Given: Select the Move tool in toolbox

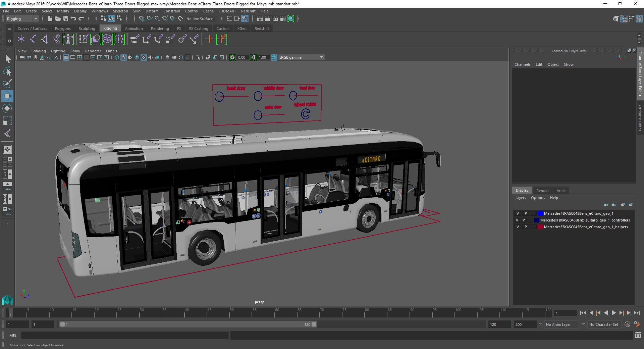Looking at the screenshot, I should tap(7, 96).
